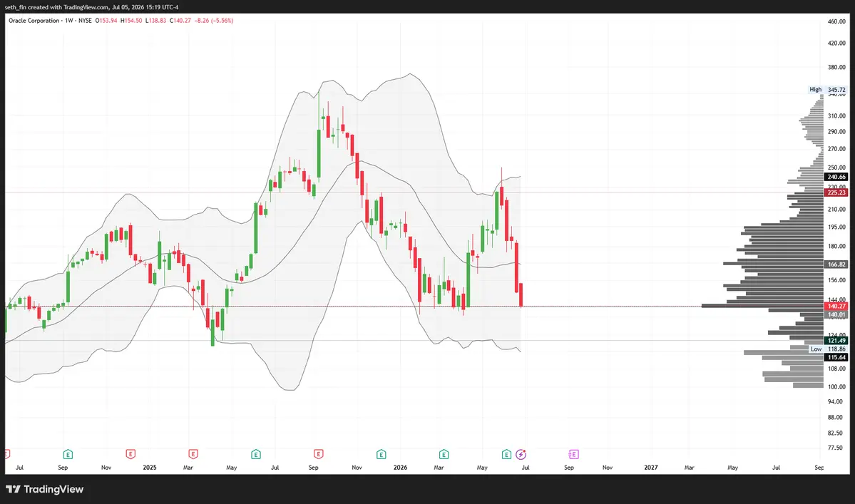855x504 pixels.
Task: Click the red earnings marker left of 2025 label
Action: [x=130, y=454]
